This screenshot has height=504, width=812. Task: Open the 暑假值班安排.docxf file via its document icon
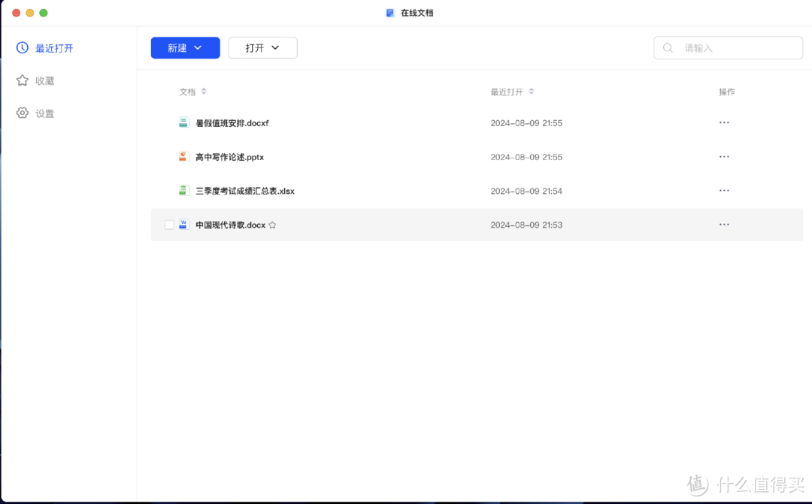[183, 122]
